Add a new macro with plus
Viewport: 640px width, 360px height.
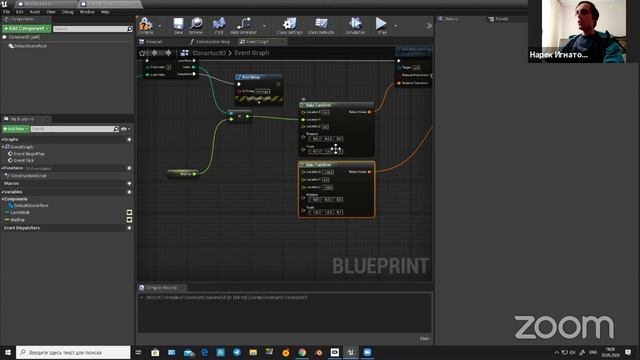tap(129, 184)
